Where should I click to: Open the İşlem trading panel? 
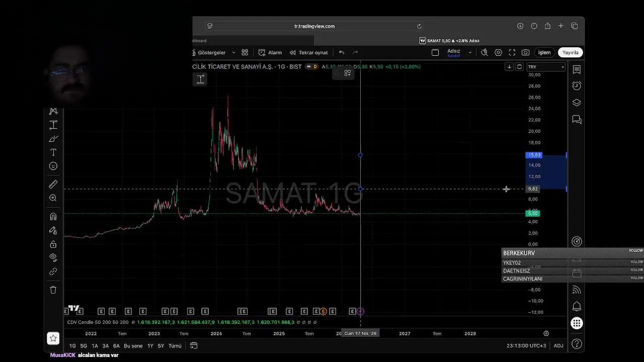click(544, 52)
